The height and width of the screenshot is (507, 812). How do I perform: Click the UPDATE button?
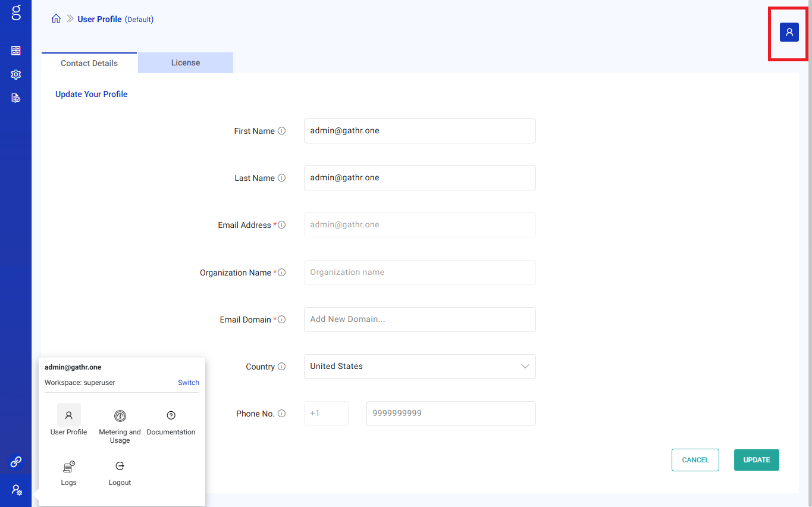756,460
